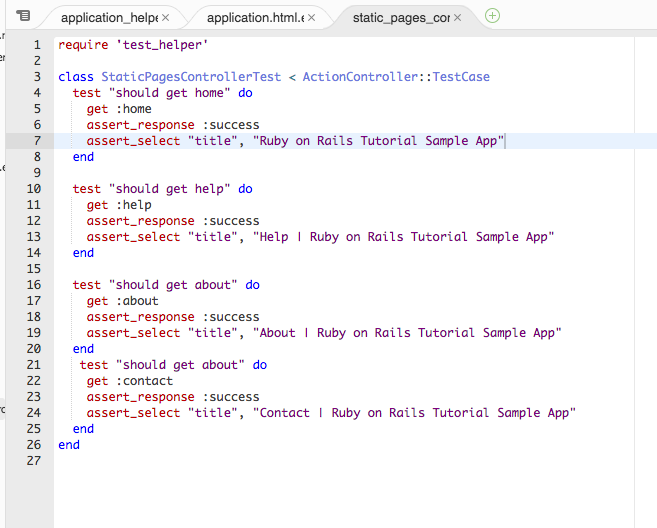Add a new tab with plus icon

(492, 16)
